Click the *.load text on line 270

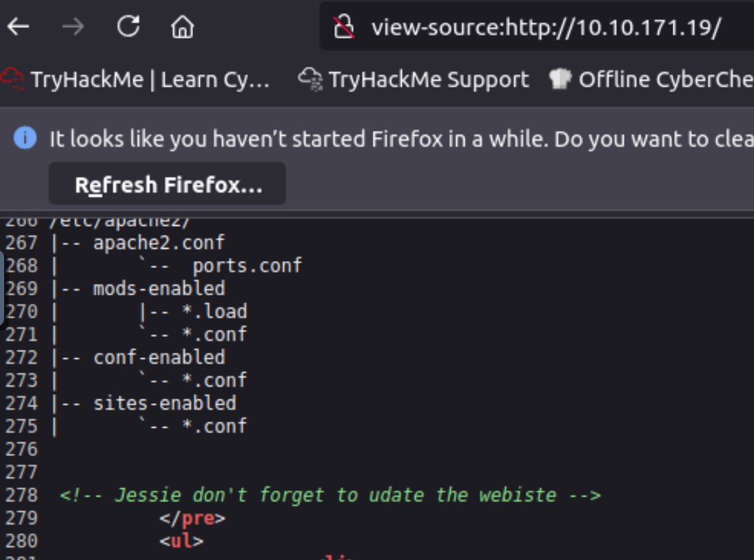(x=214, y=311)
